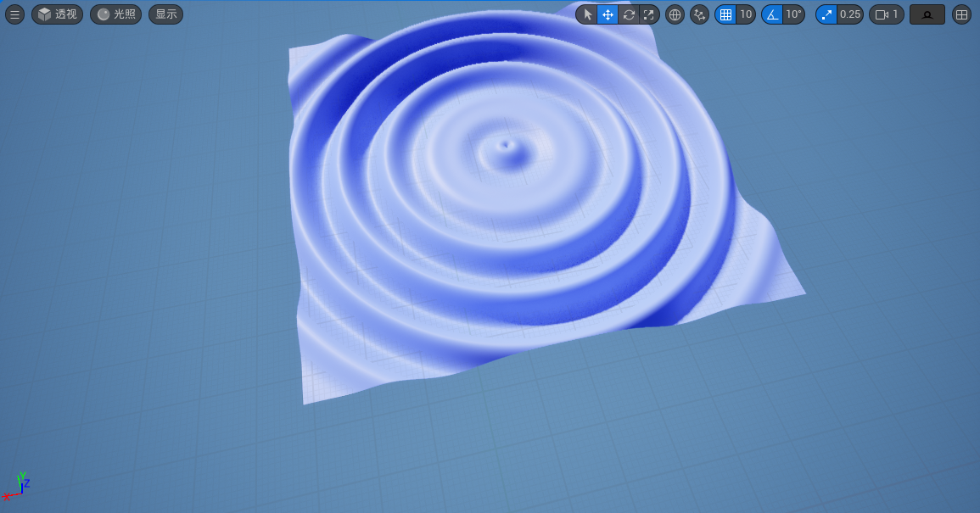Viewport: 980px width, 513px height.
Task: Click the center of the ripple mesh
Action: tap(505, 146)
